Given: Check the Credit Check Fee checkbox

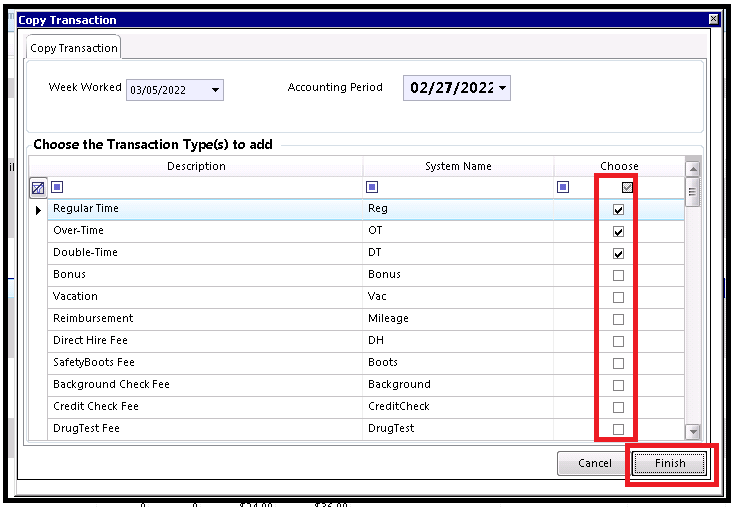Looking at the screenshot, I should tap(619, 407).
